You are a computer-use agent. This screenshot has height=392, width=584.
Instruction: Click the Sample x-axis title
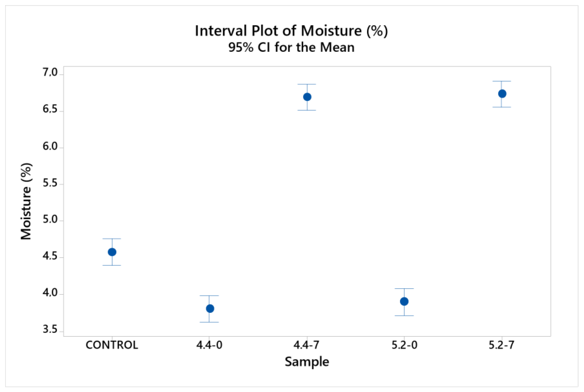[x=307, y=362]
